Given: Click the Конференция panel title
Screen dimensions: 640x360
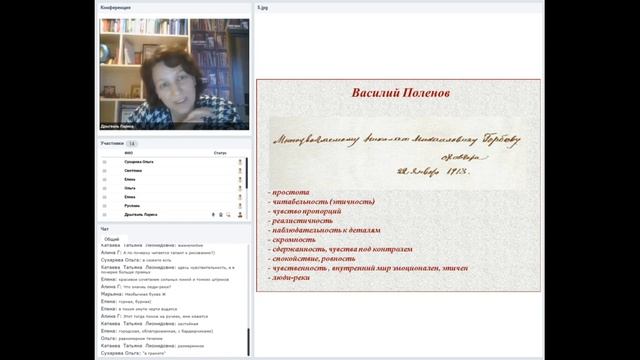Looking at the screenshot, I should (116, 8).
